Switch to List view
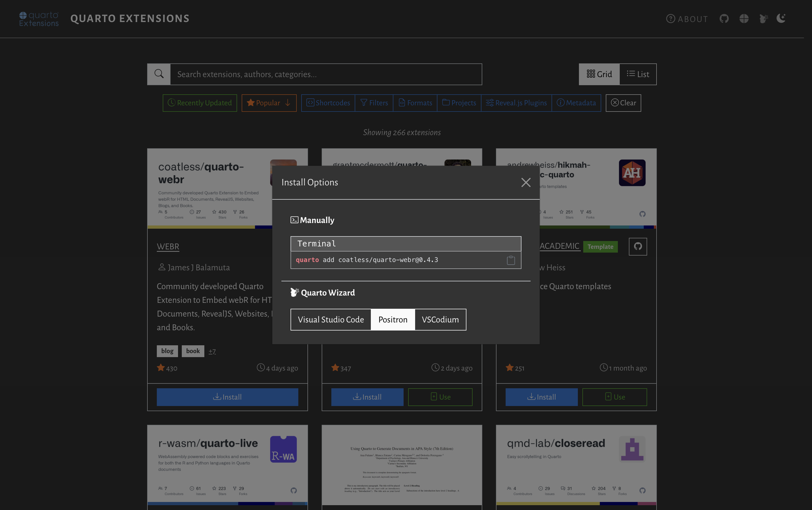 point(638,74)
